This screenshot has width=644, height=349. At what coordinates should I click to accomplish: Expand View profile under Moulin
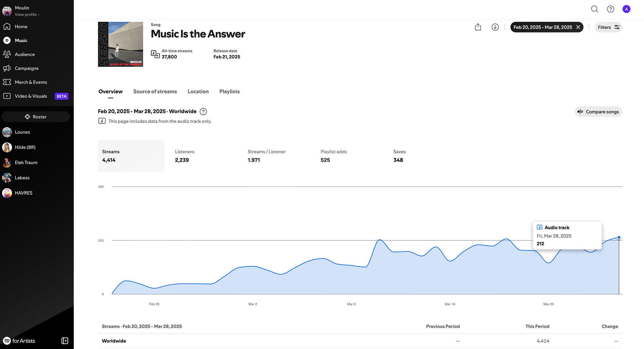[27, 14]
